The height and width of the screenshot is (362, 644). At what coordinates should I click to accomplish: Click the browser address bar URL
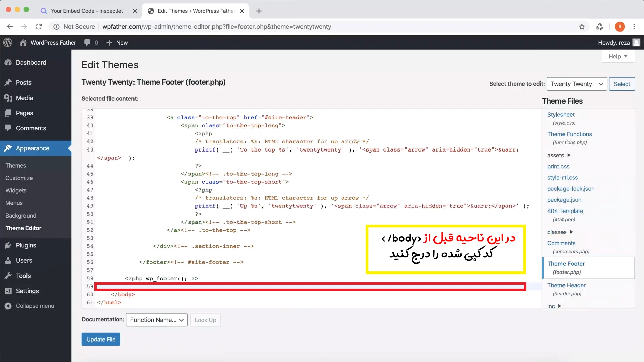pyautogui.click(x=217, y=27)
